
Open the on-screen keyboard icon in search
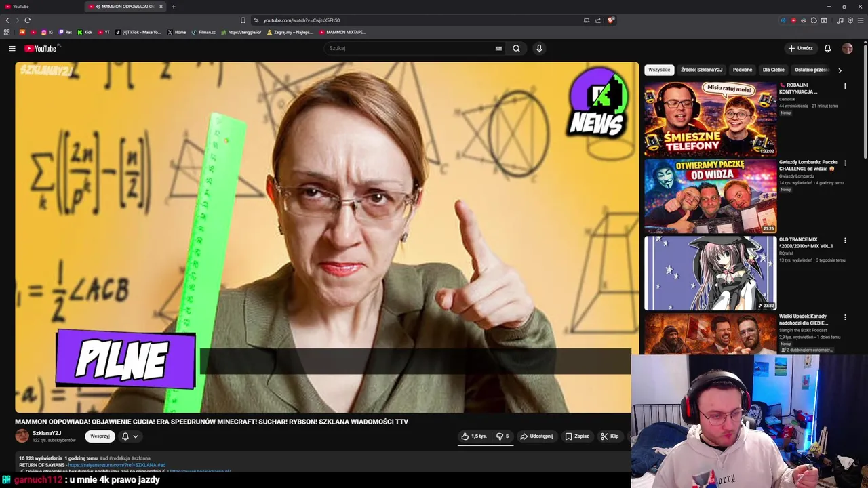498,48
